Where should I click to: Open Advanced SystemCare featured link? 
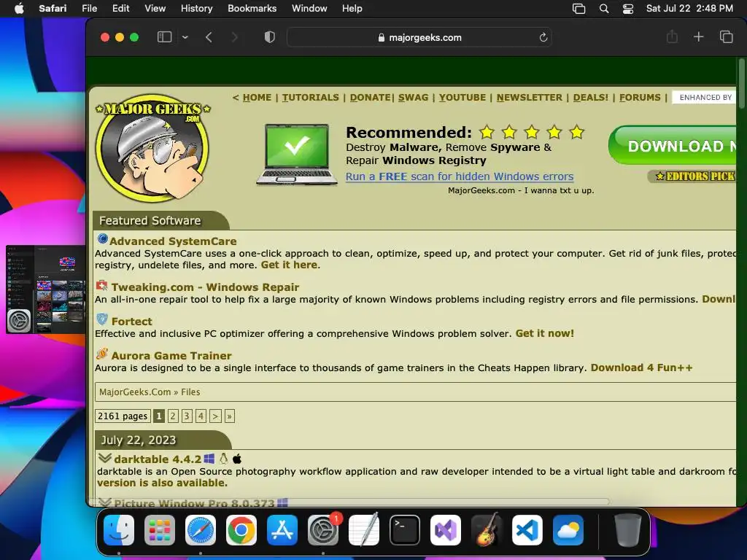click(x=173, y=241)
